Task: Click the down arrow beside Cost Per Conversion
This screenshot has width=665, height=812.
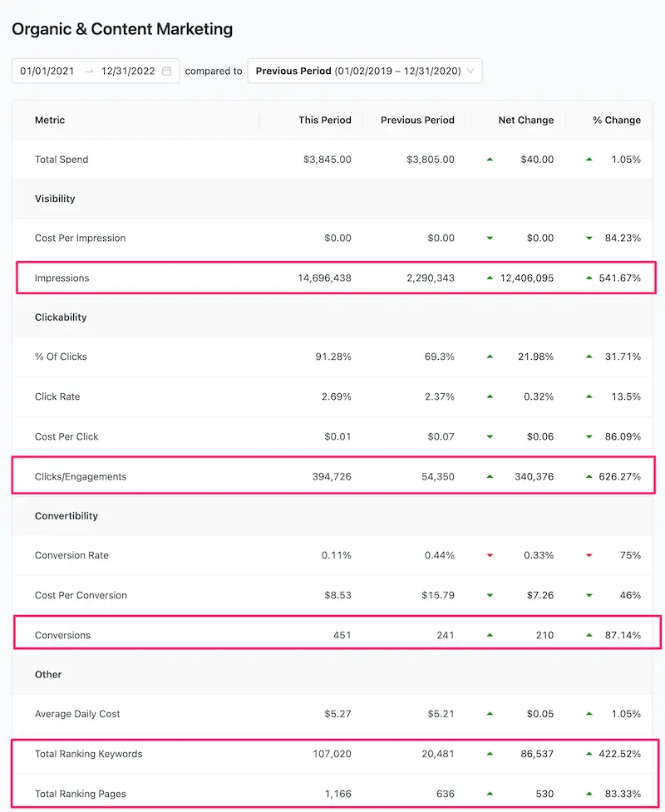Action: point(490,595)
